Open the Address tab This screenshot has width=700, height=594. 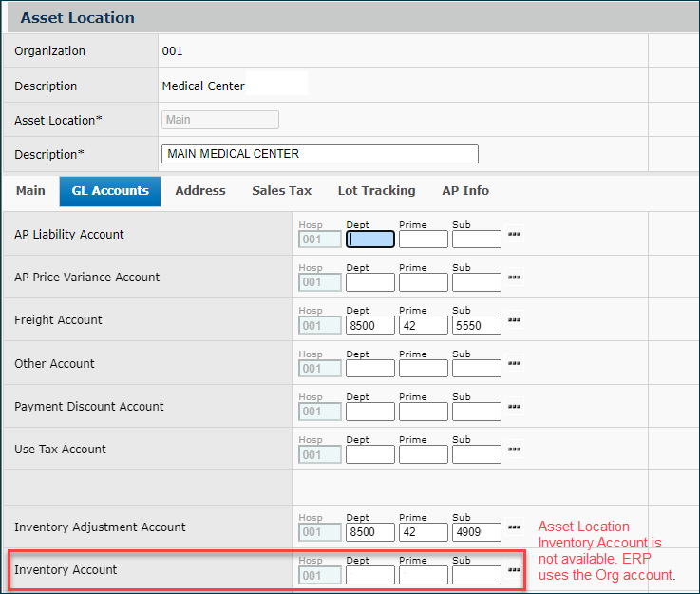pyautogui.click(x=200, y=191)
